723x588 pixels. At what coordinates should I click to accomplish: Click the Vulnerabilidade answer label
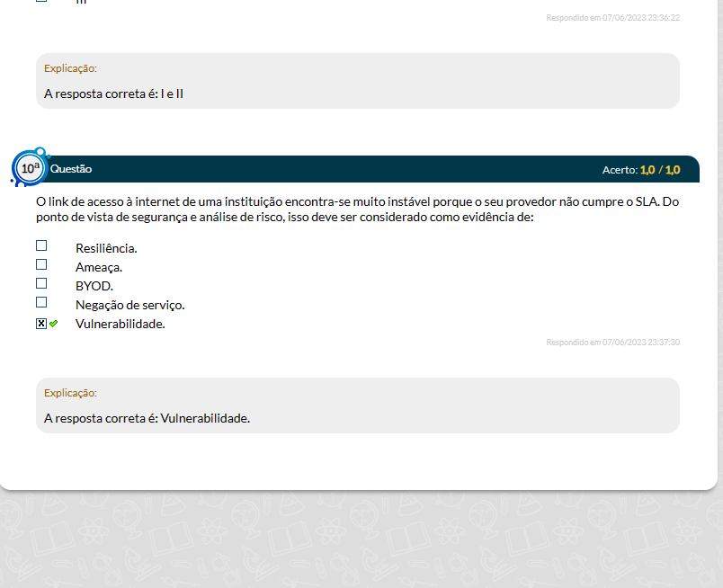click(120, 324)
